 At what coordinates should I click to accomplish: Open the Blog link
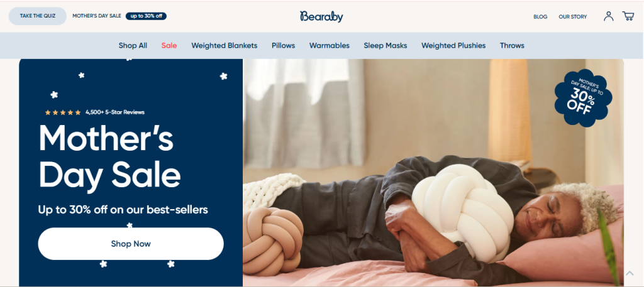(540, 17)
